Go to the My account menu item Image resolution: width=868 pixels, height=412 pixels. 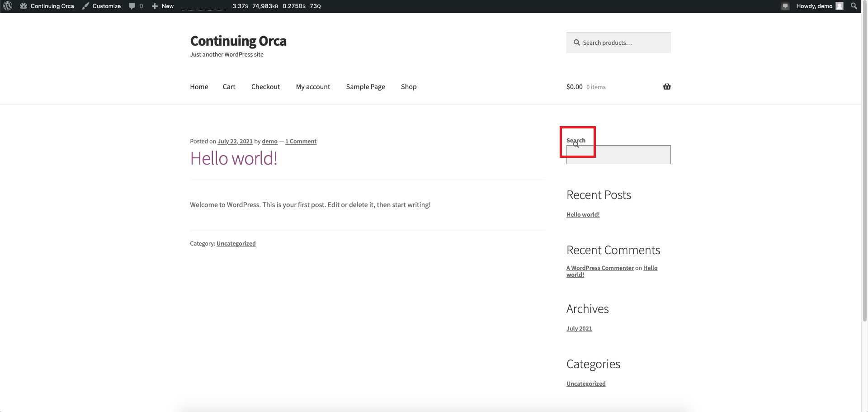[313, 86]
